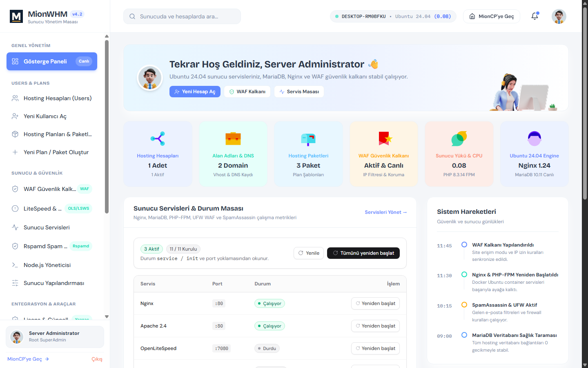The width and height of the screenshot is (588, 368).
Task: Select Yeni Kullanıcı Aç in sidebar
Action: coord(52,116)
